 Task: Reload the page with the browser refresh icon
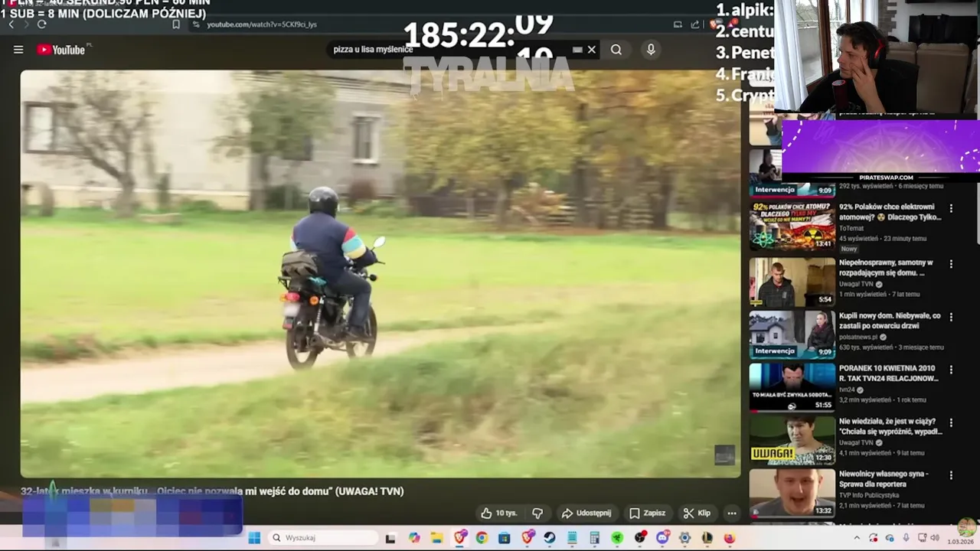tap(42, 24)
